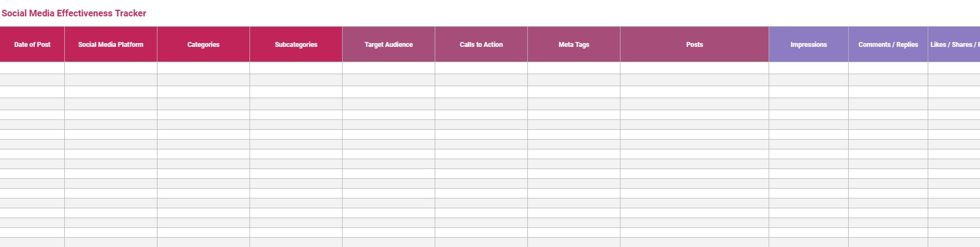Click first empty cell under Social Media Platform
This screenshot has height=247, width=980.
click(x=111, y=68)
